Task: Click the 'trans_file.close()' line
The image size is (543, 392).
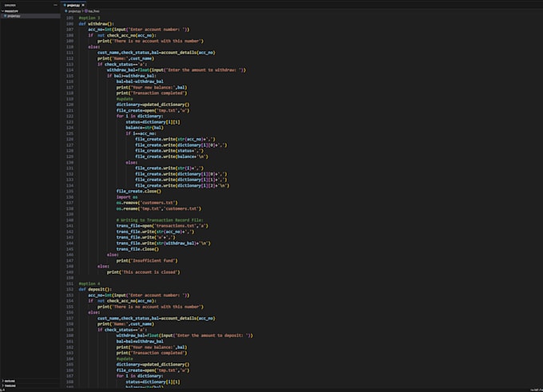Action: click(x=137, y=249)
